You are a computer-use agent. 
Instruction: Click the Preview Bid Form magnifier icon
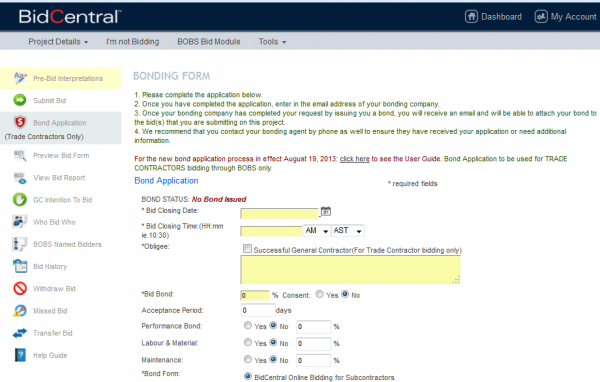[x=20, y=155]
